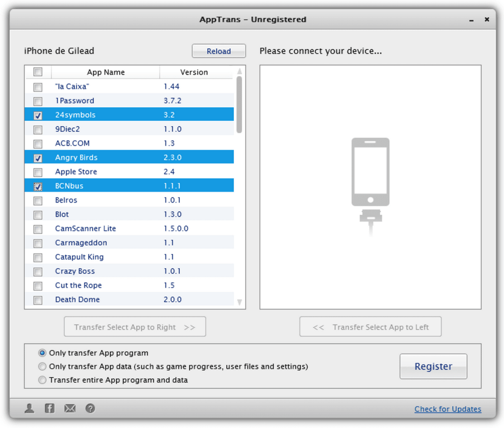504x428 pixels.
Task: Click version 3.7.2 of 1Password
Action: (x=173, y=101)
